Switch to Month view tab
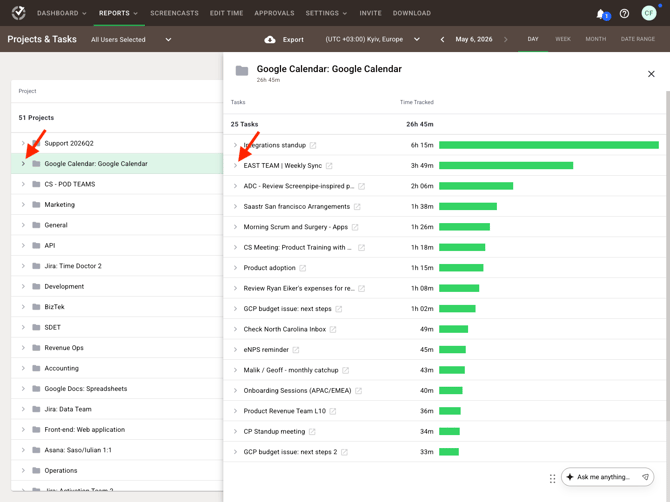The height and width of the screenshot is (502, 670). coord(596,39)
